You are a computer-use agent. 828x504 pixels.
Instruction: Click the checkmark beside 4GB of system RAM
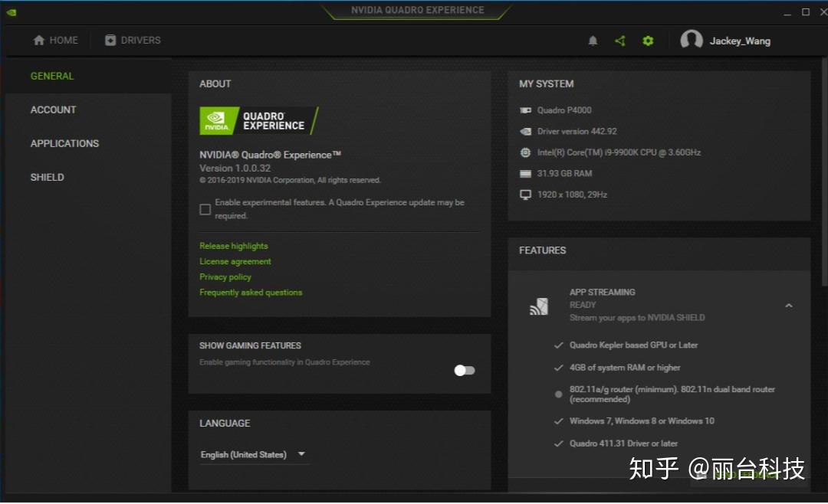pyautogui.click(x=558, y=368)
